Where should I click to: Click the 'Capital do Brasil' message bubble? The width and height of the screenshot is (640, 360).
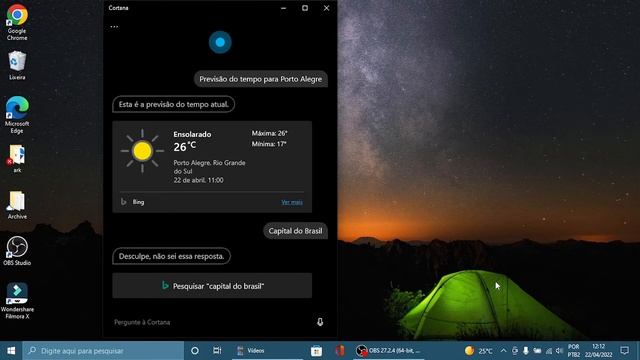click(295, 231)
